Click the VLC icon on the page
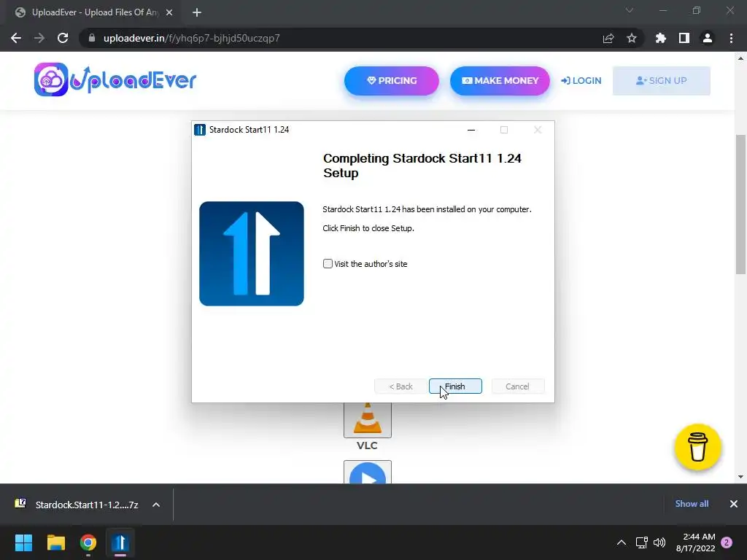Image resolution: width=747 pixels, height=560 pixels. pos(368,419)
